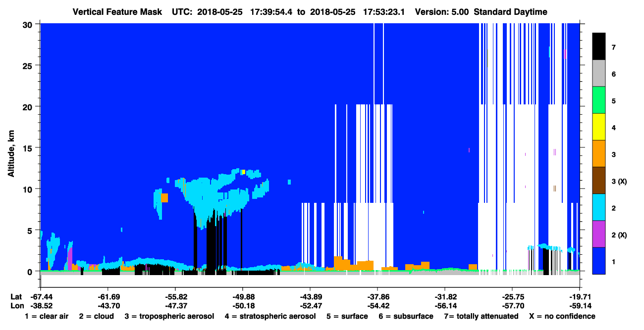Click longitude value -50.18

click(x=242, y=306)
